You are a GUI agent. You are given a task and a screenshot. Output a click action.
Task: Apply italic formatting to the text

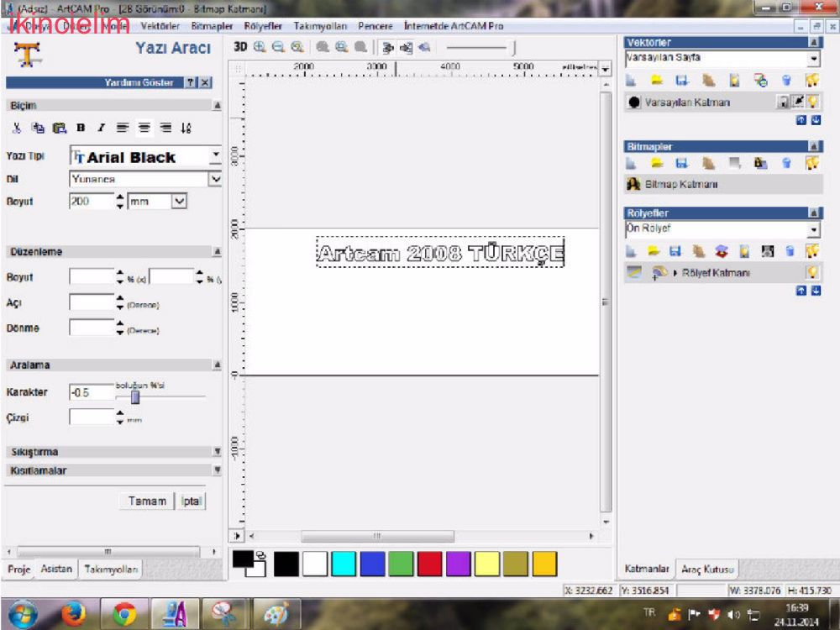(x=101, y=128)
